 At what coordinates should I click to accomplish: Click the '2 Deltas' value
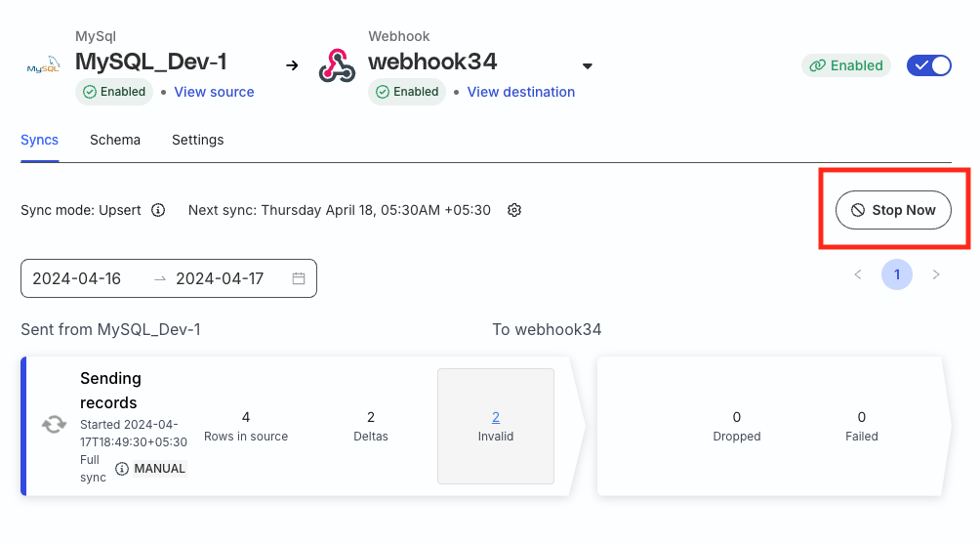(371, 426)
